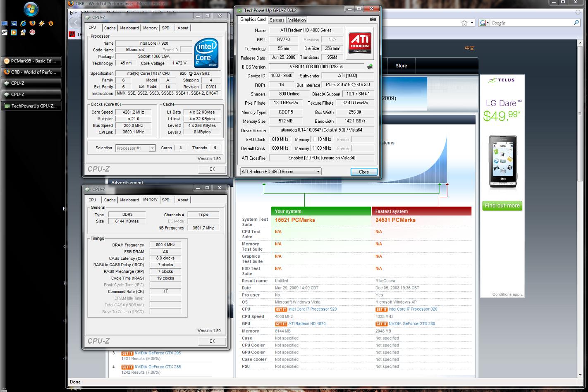
Task: Open the Processor #1 selection dropdown
Action: pos(135,148)
